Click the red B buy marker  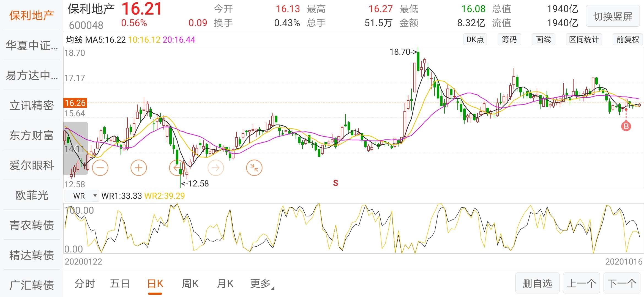(626, 126)
